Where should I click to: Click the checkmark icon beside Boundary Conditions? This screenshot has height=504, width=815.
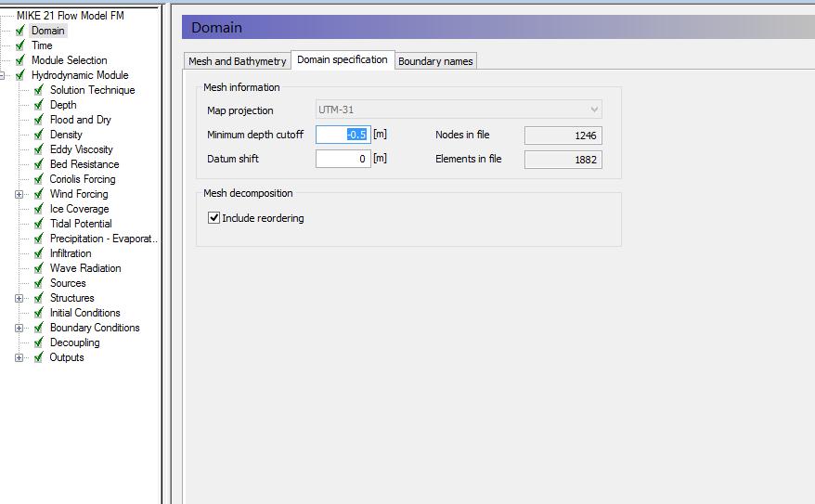[x=39, y=328]
